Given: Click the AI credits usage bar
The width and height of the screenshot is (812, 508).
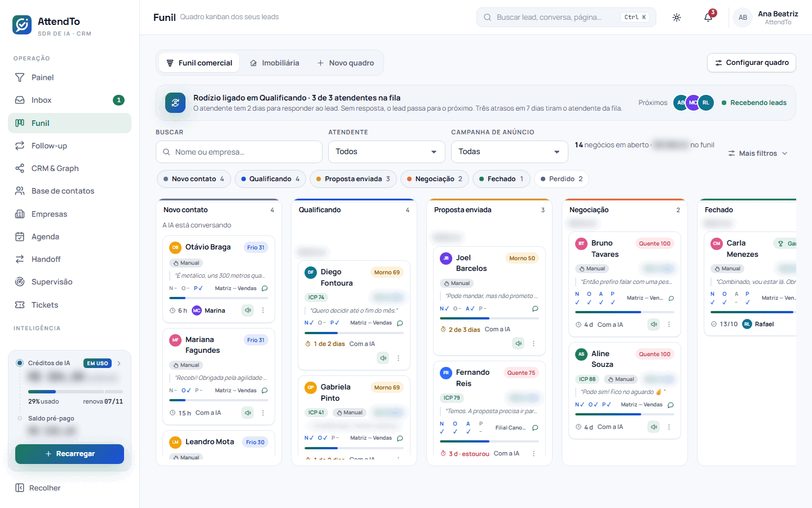Looking at the screenshot, I should pyautogui.click(x=76, y=392).
